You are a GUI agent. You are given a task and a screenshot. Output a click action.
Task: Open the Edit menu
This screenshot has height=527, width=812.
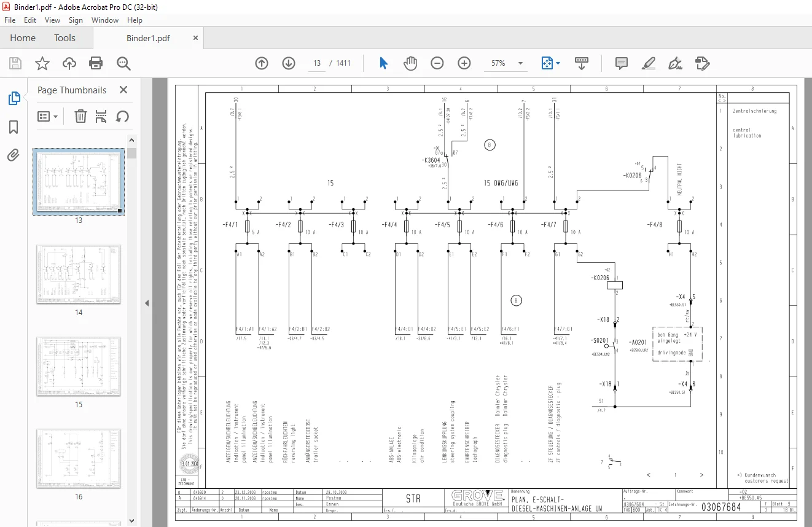tap(30, 20)
